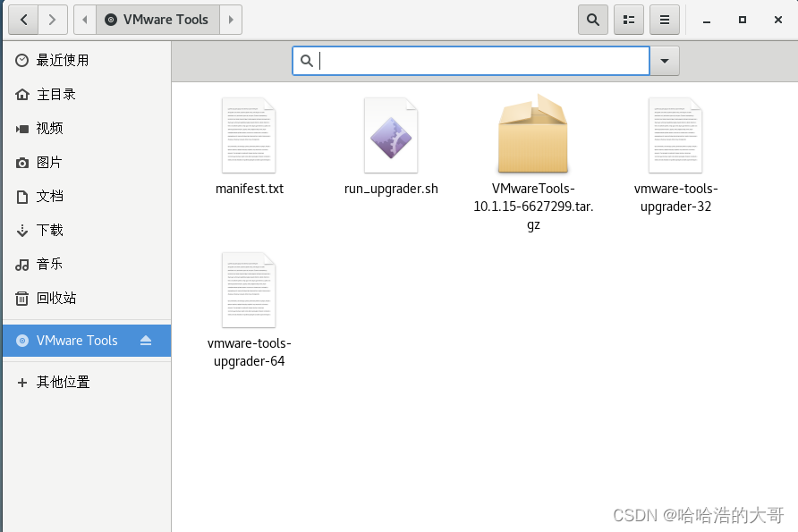This screenshot has height=532, width=798.
Task: Select the vmware-tools-upgrader-64 file icon
Action: click(249, 290)
